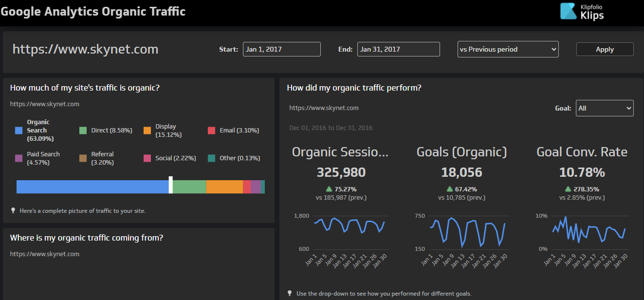Screen dimensions: 644x300
Task: Click the purple Paid Search legend swatch
Action: click(19, 158)
